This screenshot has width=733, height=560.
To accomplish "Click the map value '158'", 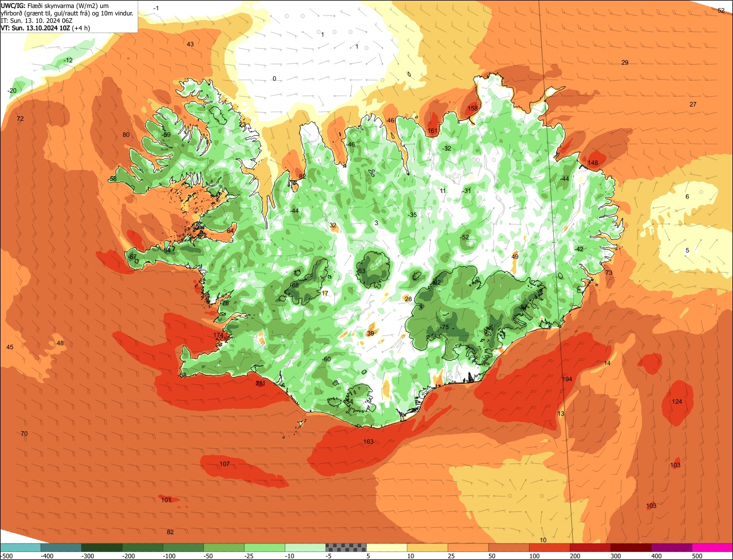I will click(472, 108).
